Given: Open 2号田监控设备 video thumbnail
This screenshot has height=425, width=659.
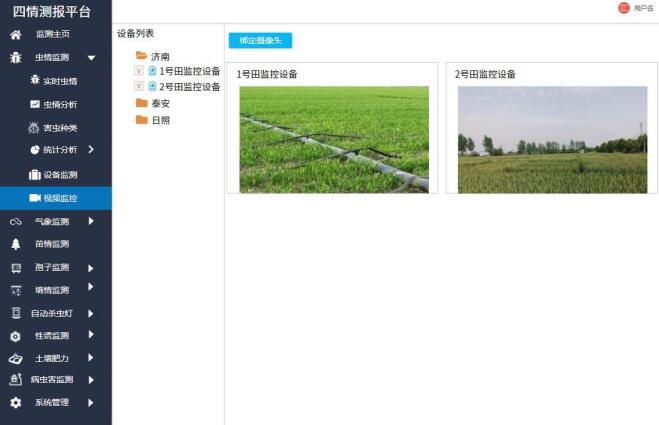Looking at the screenshot, I should tap(552, 138).
